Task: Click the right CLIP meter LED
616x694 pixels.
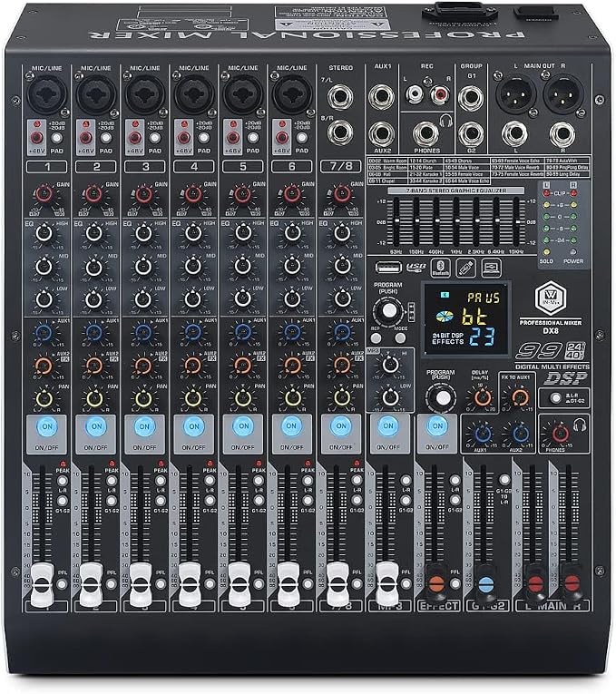Action: click(x=573, y=193)
